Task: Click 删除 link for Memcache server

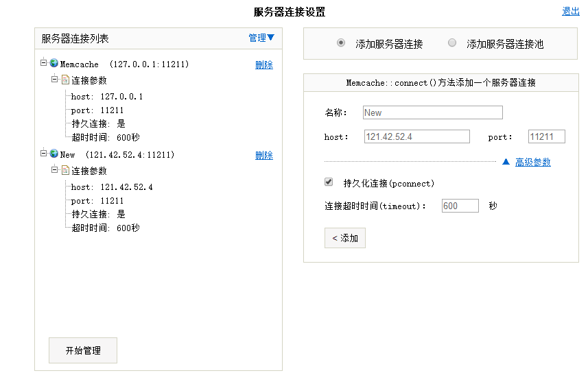Action: (x=263, y=65)
